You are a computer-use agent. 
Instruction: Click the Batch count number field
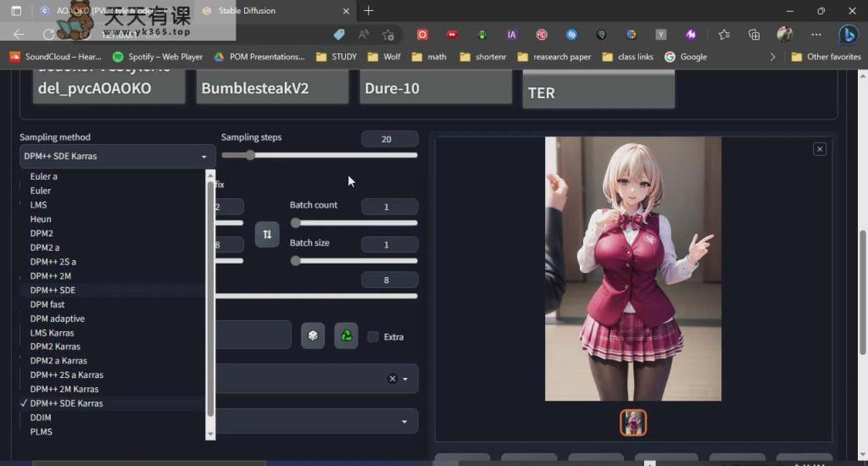tap(389, 207)
